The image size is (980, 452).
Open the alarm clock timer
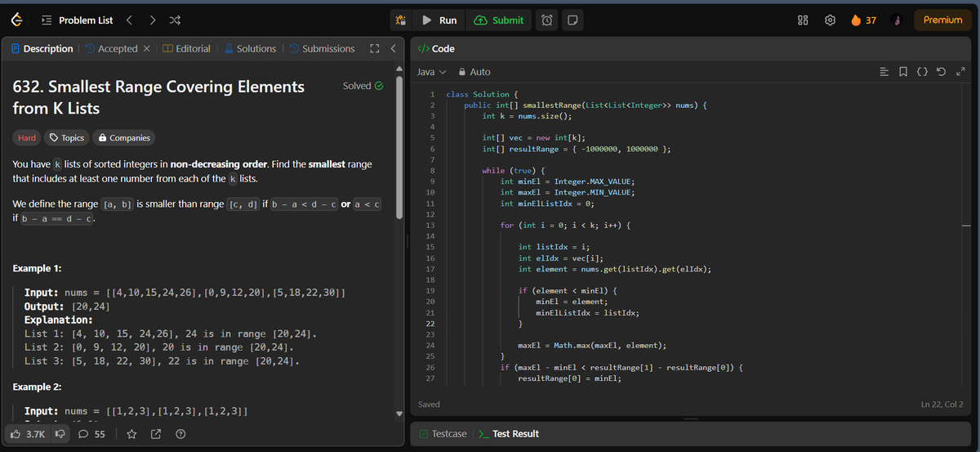point(547,20)
